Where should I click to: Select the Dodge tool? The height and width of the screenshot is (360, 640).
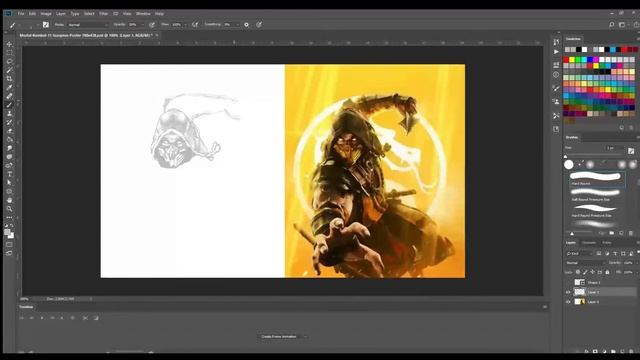[x=9, y=157]
